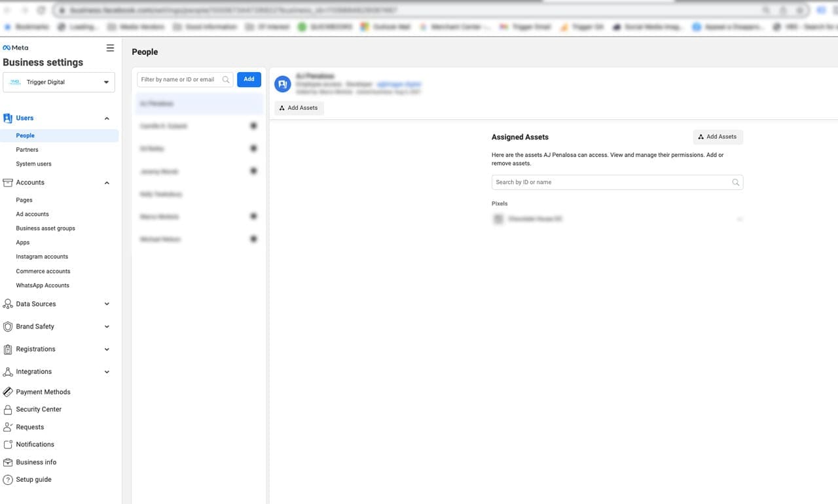838x504 pixels.
Task: Click the Brand Safety shield icon
Action: (7, 326)
